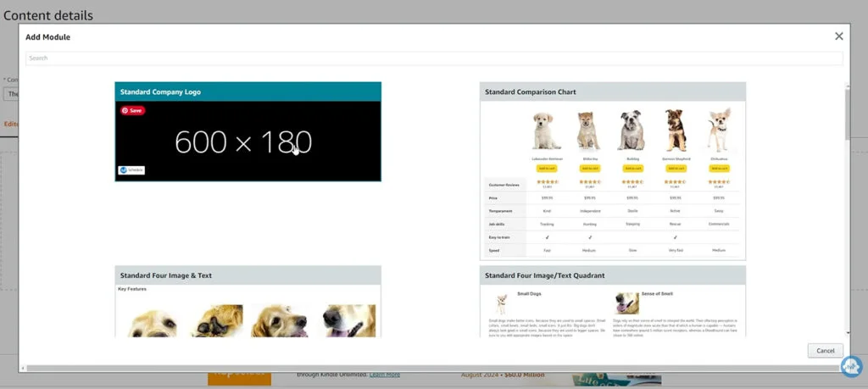Click the Temperament row label in chart
Viewport: 868px width, 389px height.
click(500, 211)
